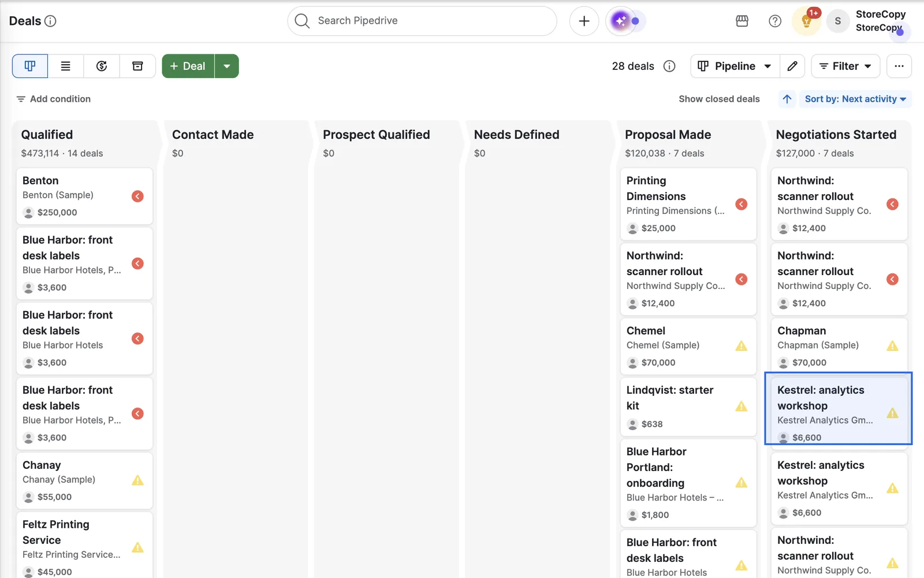Click the Qualified stage header
This screenshot has width=924, height=578.
click(47, 135)
